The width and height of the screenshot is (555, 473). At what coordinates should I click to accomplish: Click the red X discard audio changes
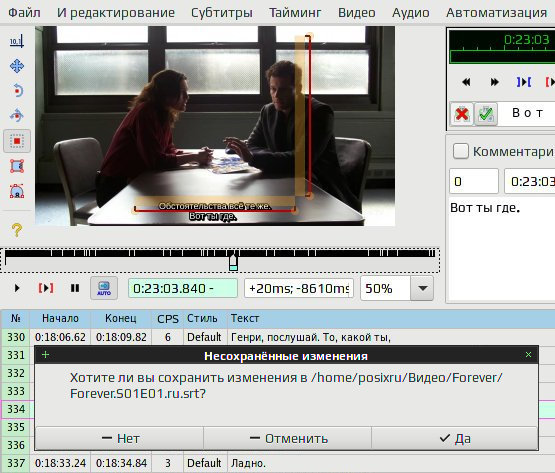click(x=462, y=114)
